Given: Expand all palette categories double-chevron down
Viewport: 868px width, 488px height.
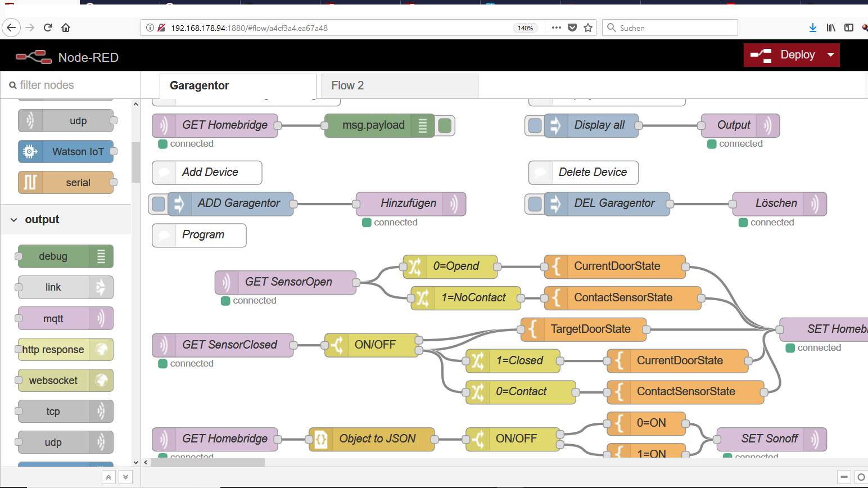Looking at the screenshot, I should pos(125,477).
